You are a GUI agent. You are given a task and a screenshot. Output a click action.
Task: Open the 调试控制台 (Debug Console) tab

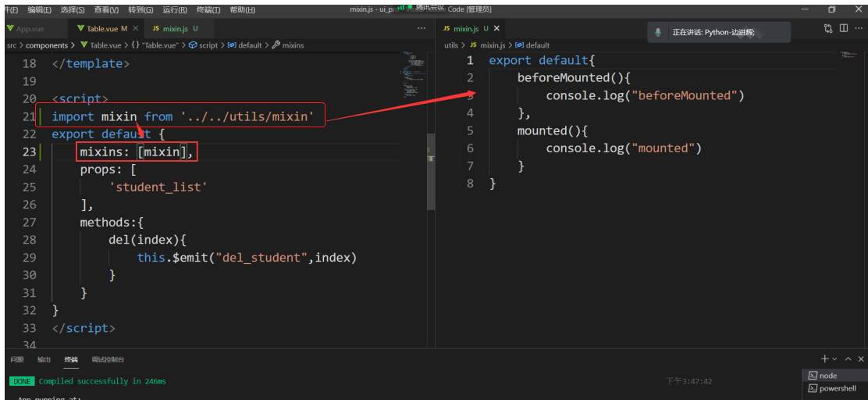click(108, 359)
